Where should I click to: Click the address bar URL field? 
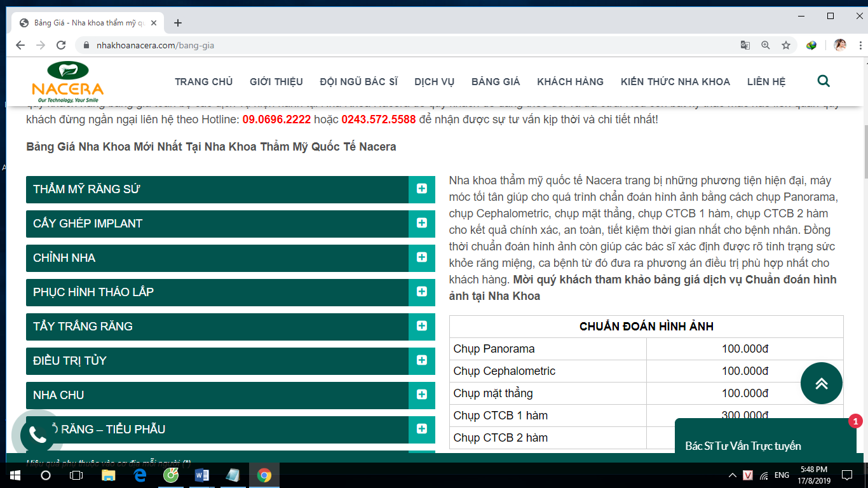click(381, 45)
